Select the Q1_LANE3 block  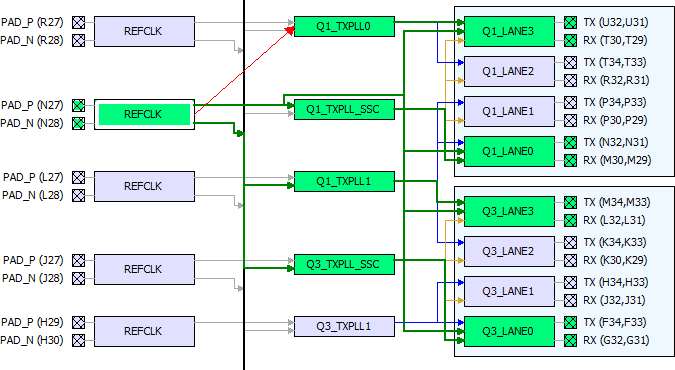[509, 31]
